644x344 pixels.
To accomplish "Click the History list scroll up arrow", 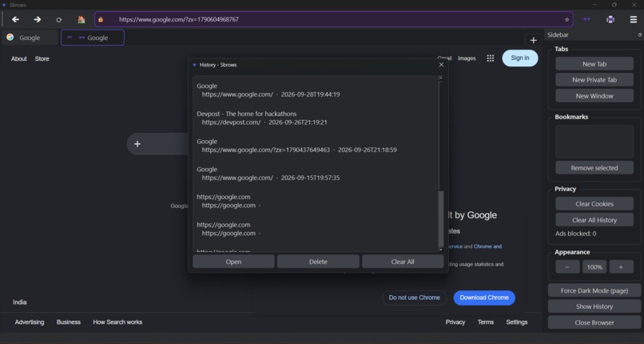I will pos(441,78).
